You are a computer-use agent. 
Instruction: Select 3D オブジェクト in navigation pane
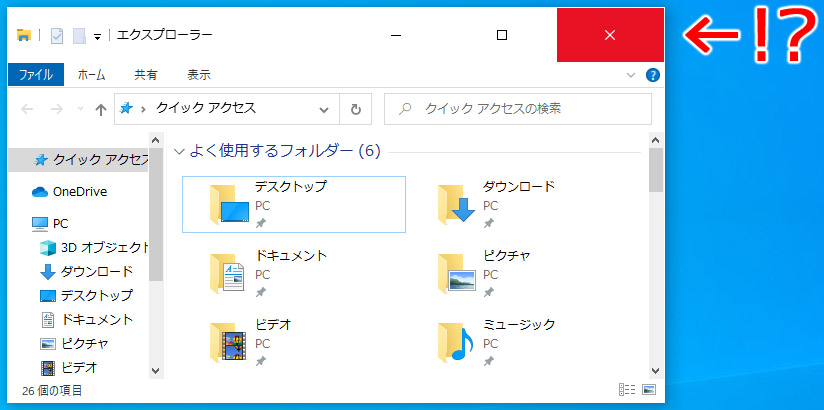[94, 247]
